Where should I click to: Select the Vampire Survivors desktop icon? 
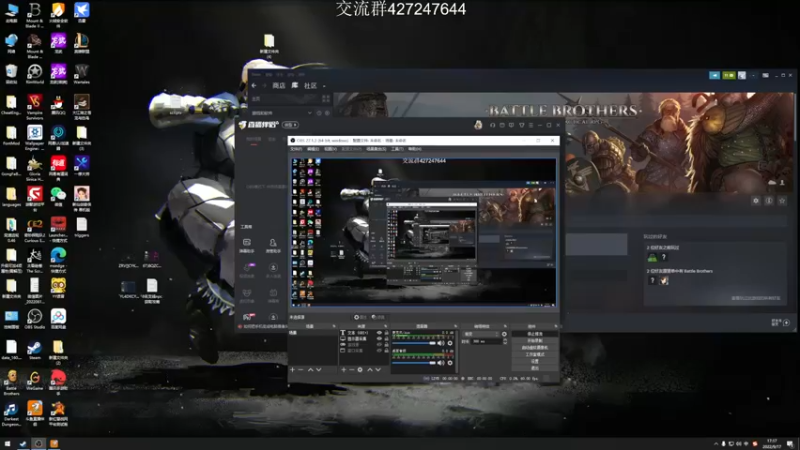point(34,106)
